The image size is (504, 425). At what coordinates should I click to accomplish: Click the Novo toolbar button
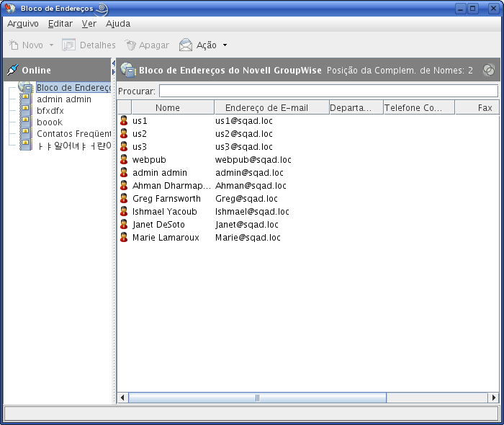26,45
